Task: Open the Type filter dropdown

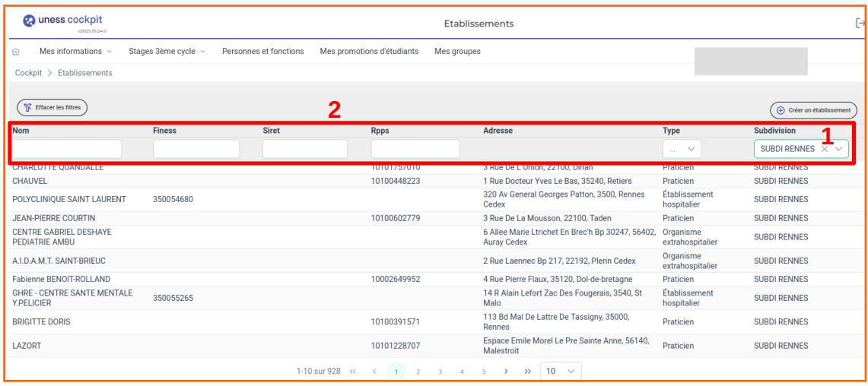Action: [682, 149]
